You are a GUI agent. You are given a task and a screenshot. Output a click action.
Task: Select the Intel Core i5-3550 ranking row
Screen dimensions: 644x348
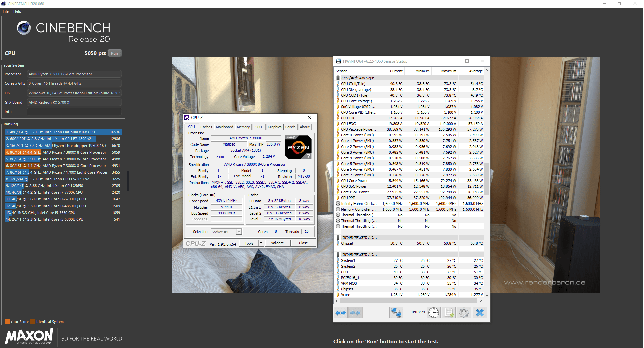coord(63,213)
